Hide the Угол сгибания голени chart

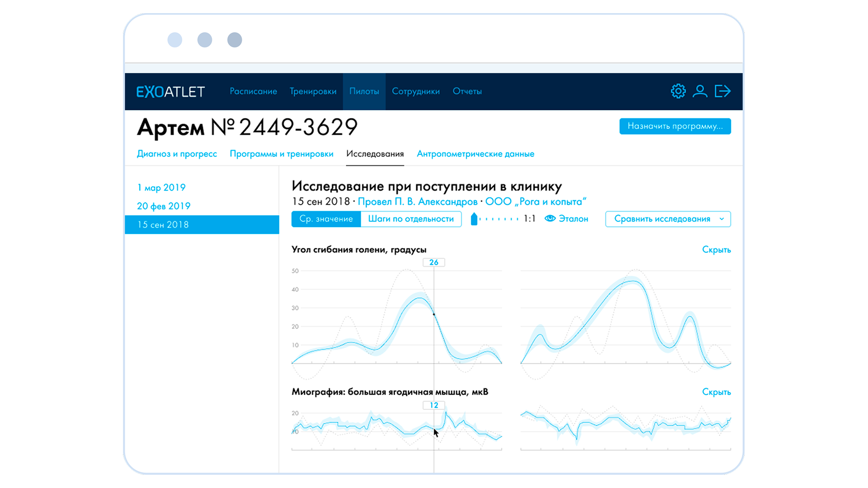coord(716,249)
